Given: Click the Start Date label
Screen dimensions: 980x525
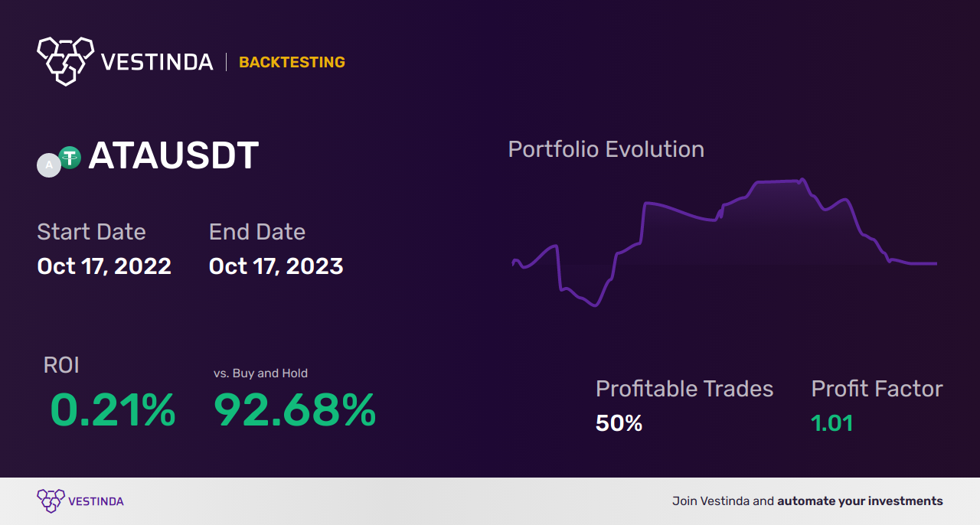Looking at the screenshot, I should tap(91, 232).
